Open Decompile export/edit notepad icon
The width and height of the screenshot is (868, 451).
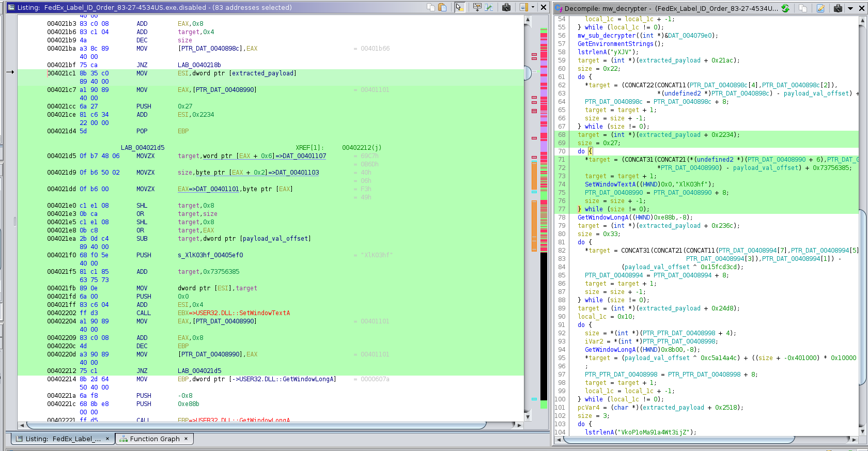tap(820, 8)
